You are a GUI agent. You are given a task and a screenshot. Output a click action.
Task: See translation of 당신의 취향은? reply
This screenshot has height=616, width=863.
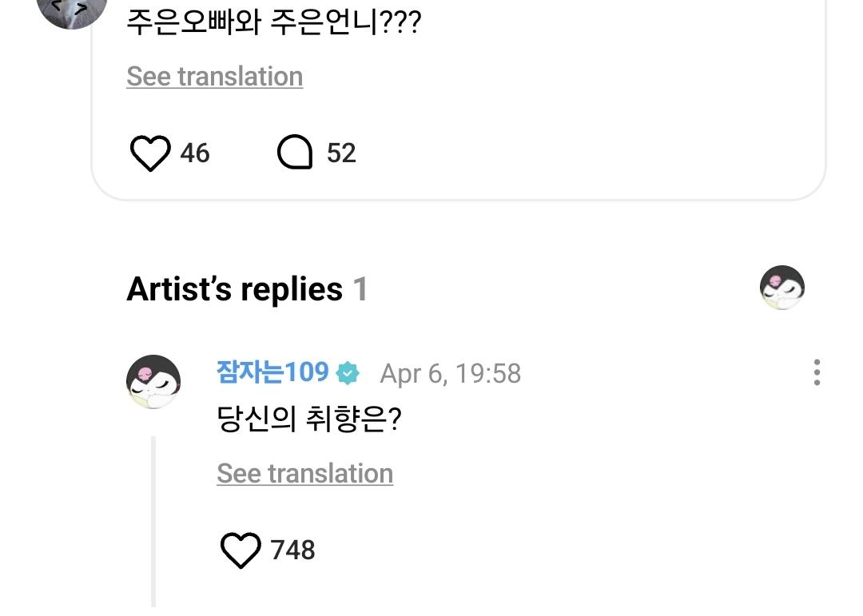click(x=305, y=474)
